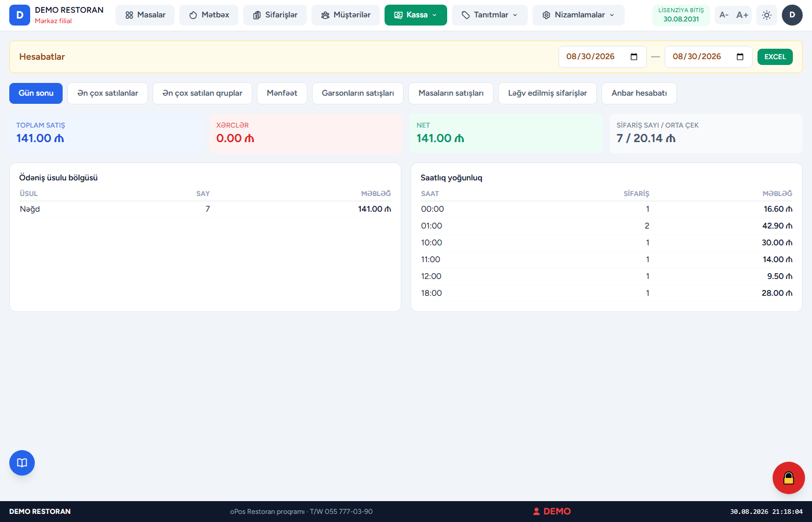The width and height of the screenshot is (812, 522).
Task: Click the XƏRCLƏR expenses card
Action: point(306,133)
